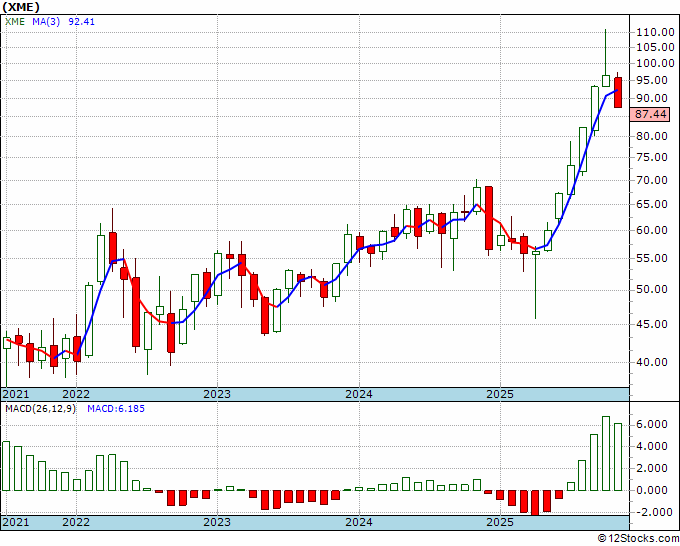Image resolution: width=680 pixels, height=546 pixels.
Task: Select 2022 on MACD panel timeline
Action: pos(76,522)
